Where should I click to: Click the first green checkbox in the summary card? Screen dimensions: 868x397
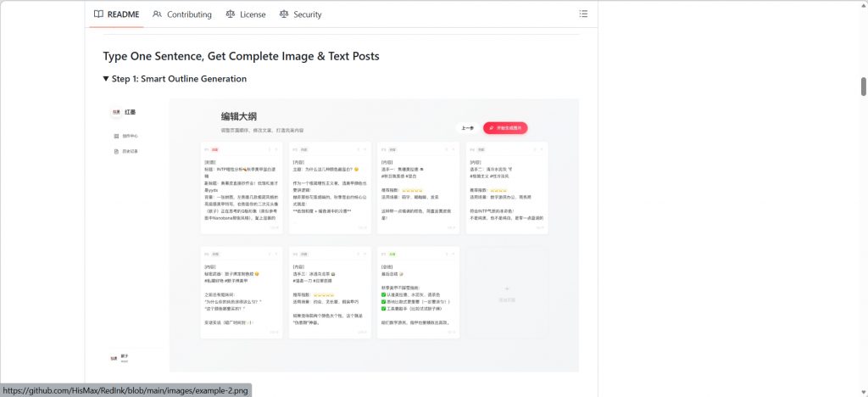[x=384, y=294]
